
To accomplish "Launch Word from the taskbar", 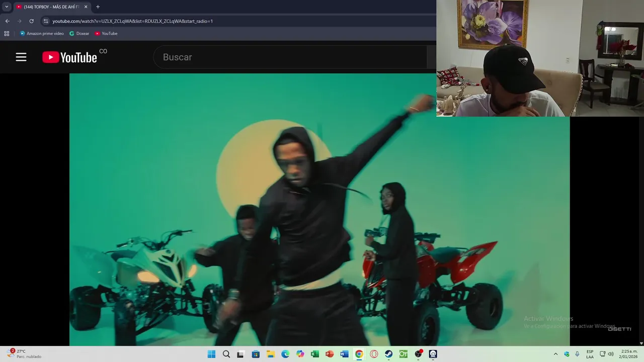I will coord(344,354).
